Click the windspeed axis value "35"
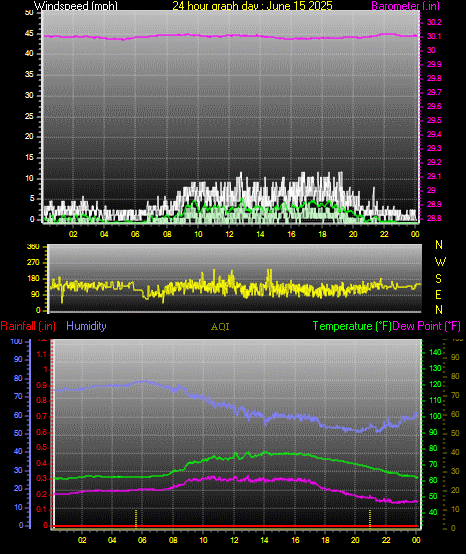 tap(29, 75)
